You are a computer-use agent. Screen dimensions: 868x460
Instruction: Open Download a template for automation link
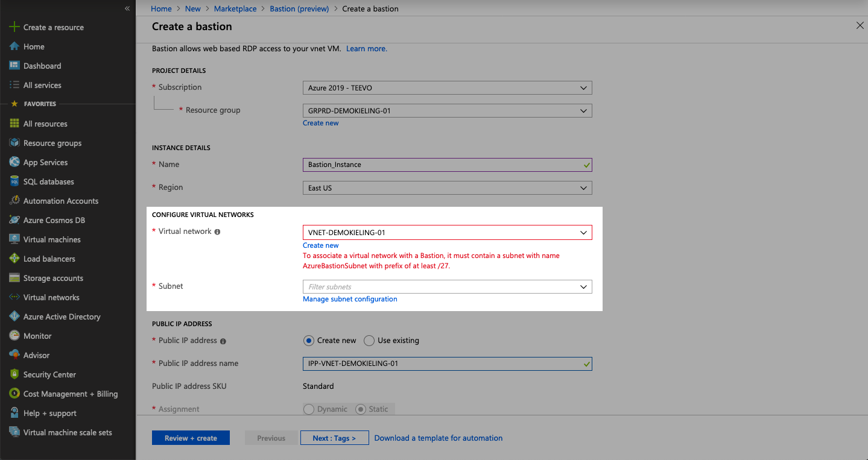439,438
